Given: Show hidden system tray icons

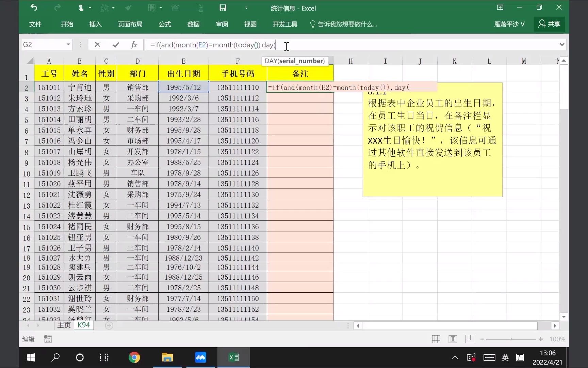Looking at the screenshot, I should [x=455, y=357].
